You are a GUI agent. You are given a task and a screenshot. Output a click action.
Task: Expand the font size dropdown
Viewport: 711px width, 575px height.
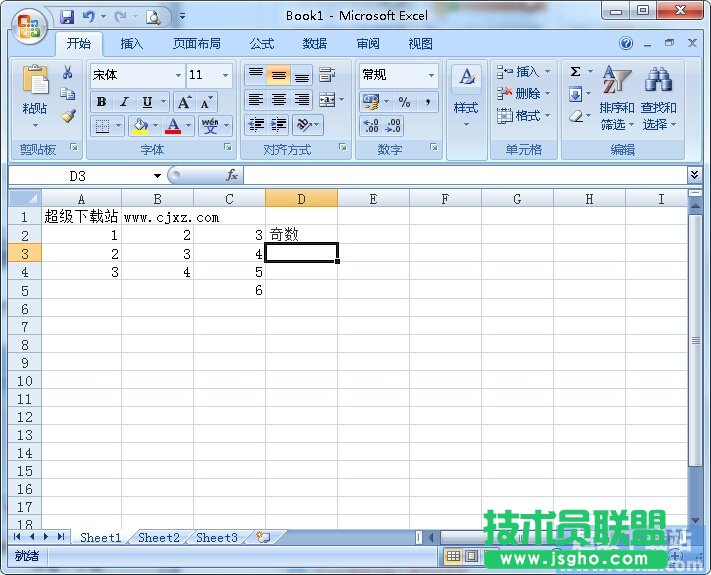point(226,75)
